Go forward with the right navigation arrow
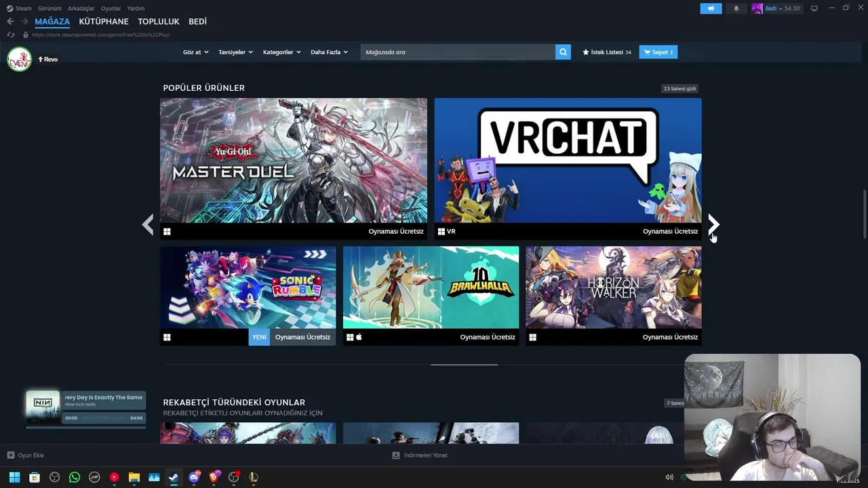Screen dimensions: 868x488 click(x=24, y=22)
